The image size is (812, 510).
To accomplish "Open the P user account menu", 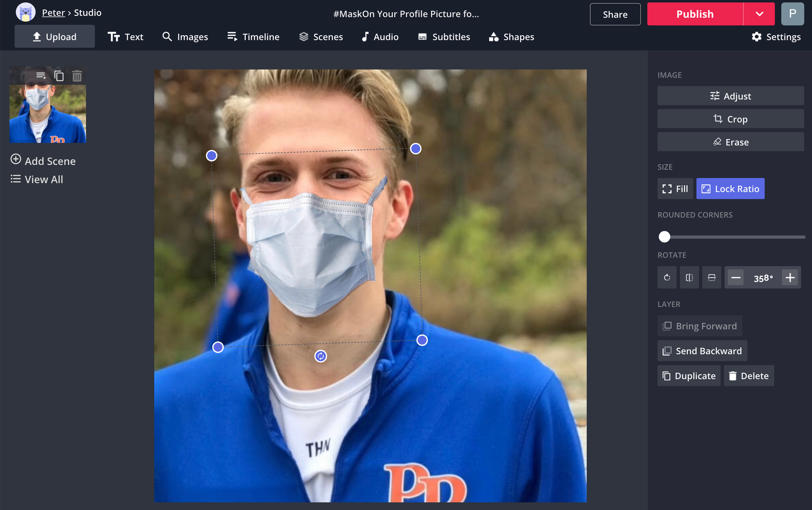I will [792, 14].
